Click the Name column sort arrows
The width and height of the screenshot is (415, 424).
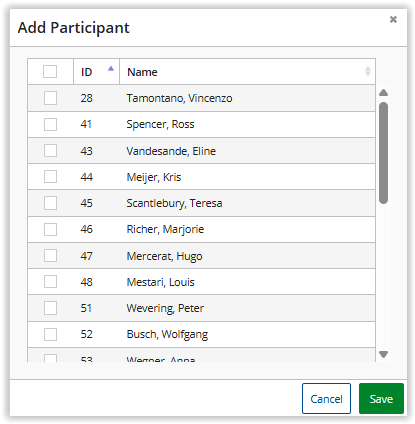point(368,71)
